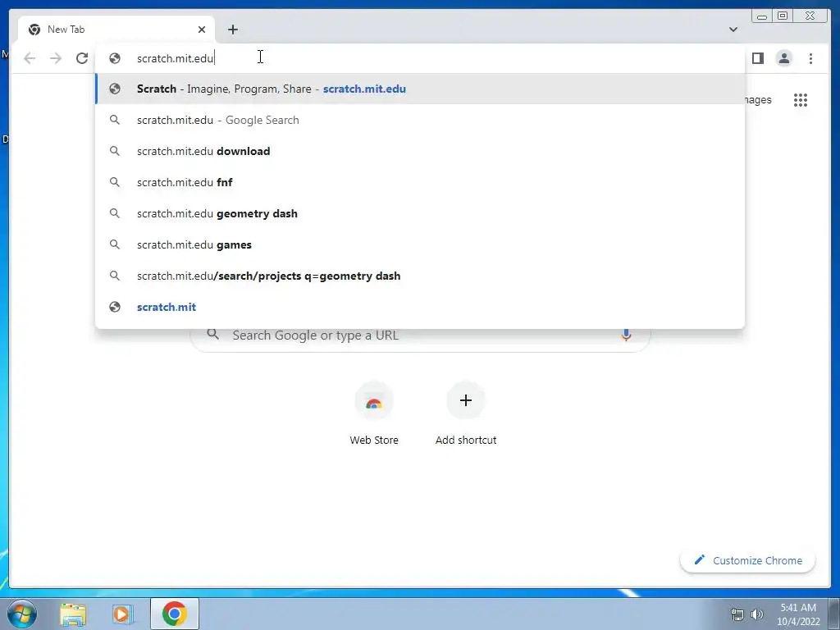This screenshot has height=630, width=840.
Task: Open the Chrome profile avatar
Action: point(783,58)
